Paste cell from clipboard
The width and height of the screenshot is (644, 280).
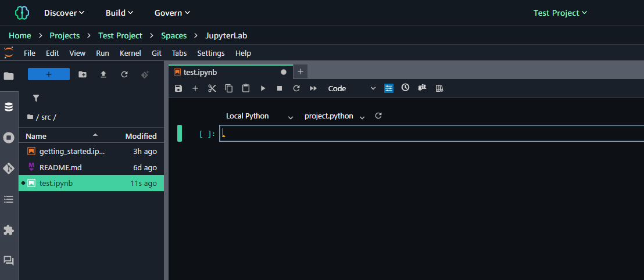[x=246, y=88]
